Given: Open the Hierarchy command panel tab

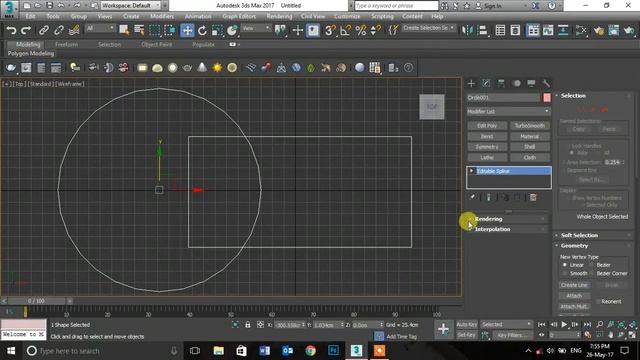Looking at the screenshot, I should (x=501, y=83).
